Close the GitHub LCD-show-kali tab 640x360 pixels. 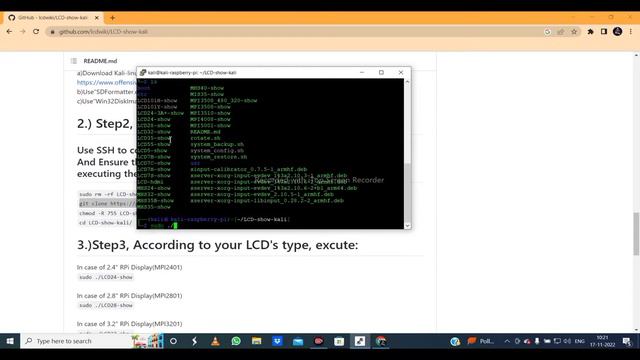(x=97, y=18)
